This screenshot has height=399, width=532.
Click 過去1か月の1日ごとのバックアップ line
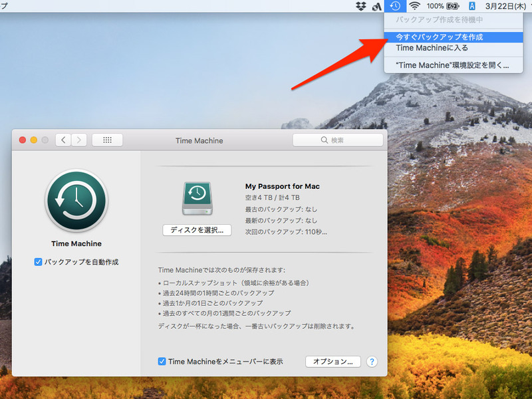click(210, 303)
